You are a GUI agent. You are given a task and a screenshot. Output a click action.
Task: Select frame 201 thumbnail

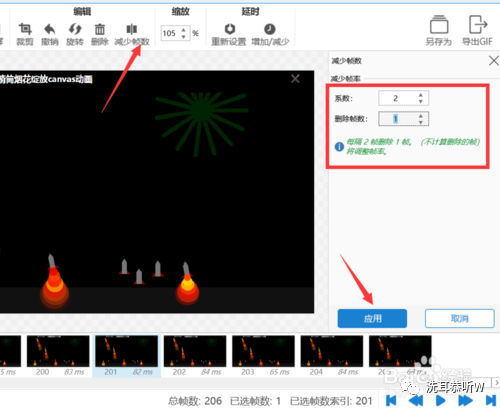click(x=127, y=351)
